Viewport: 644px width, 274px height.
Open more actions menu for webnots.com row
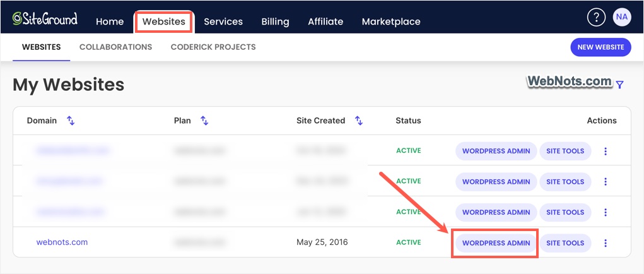coord(606,243)
